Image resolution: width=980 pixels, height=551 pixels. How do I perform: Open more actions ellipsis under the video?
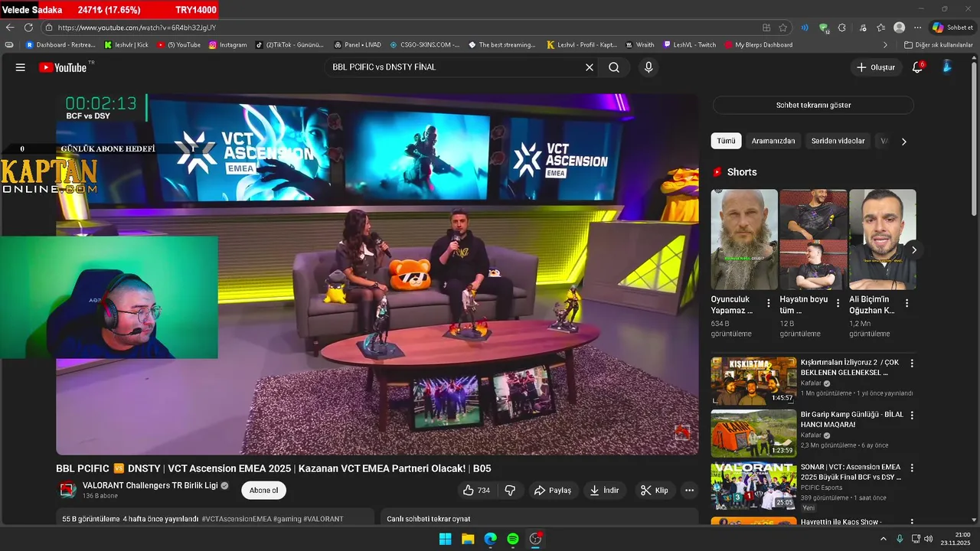689,491
